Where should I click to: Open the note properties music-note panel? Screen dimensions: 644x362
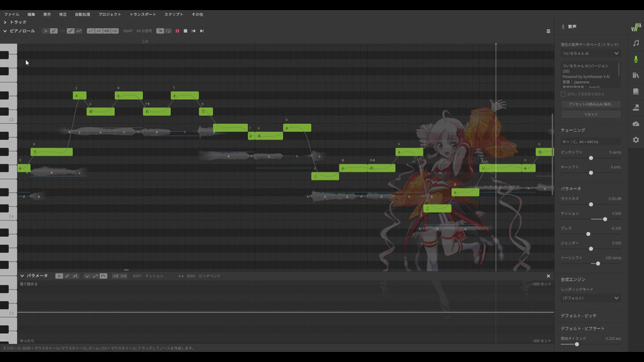pos(636,43)
